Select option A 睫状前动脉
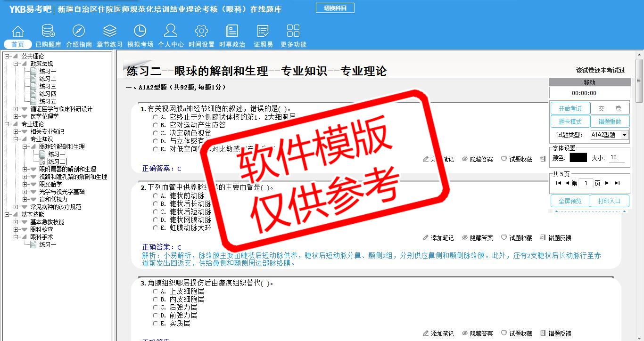This screenshot has width=644, height=341. [x=156, y=195]
